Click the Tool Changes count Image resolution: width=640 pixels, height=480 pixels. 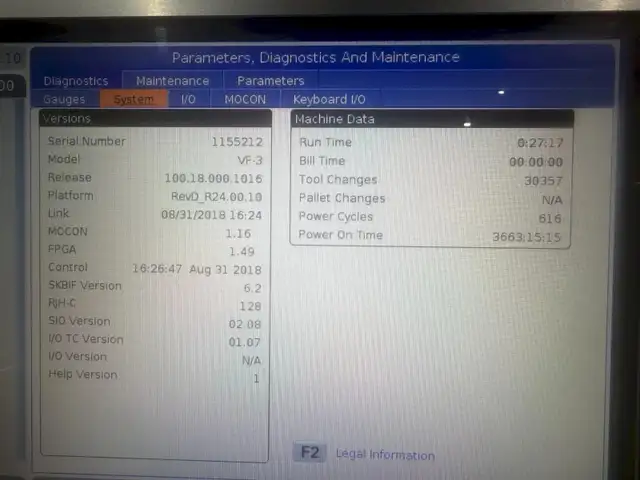543,181
